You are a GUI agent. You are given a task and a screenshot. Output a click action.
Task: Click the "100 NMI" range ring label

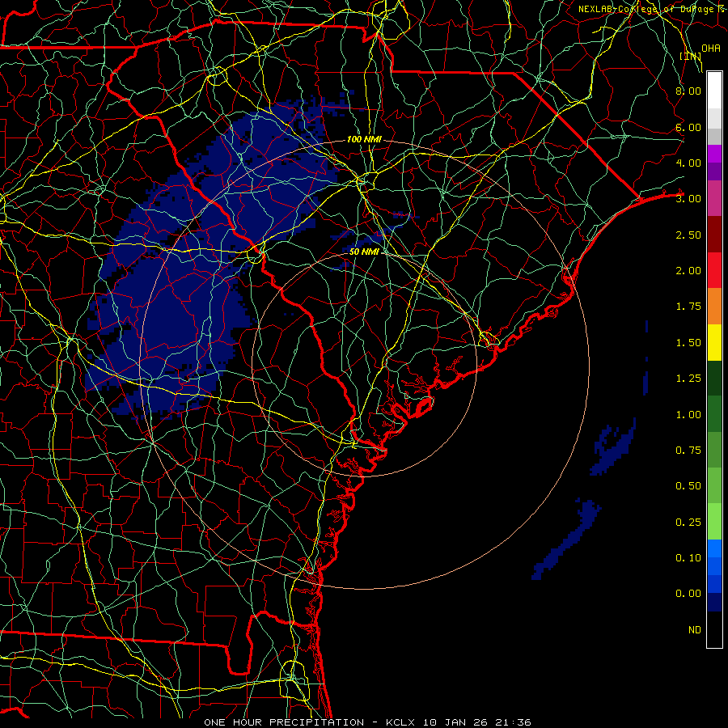pos(364,139)
